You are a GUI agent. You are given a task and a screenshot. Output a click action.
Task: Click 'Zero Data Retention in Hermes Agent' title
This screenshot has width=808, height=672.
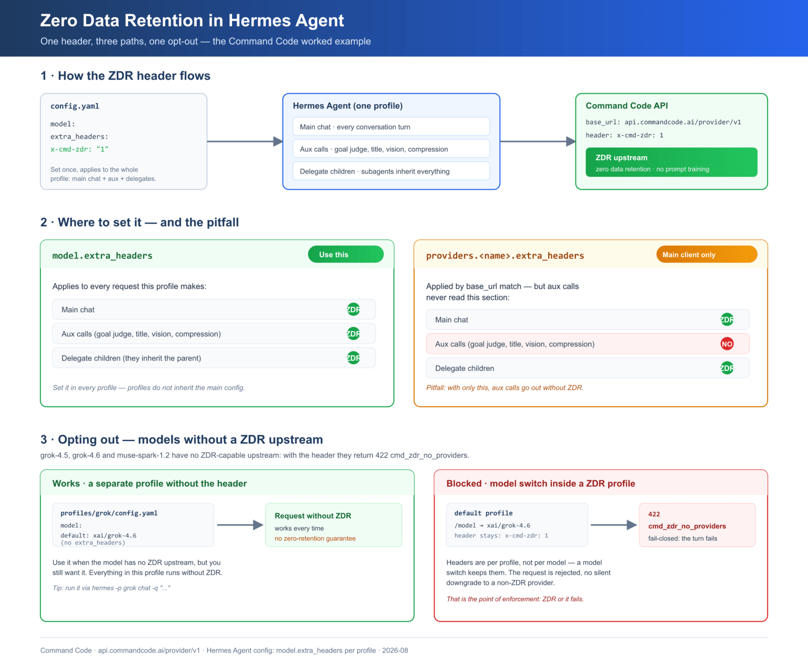click(192, 21)
